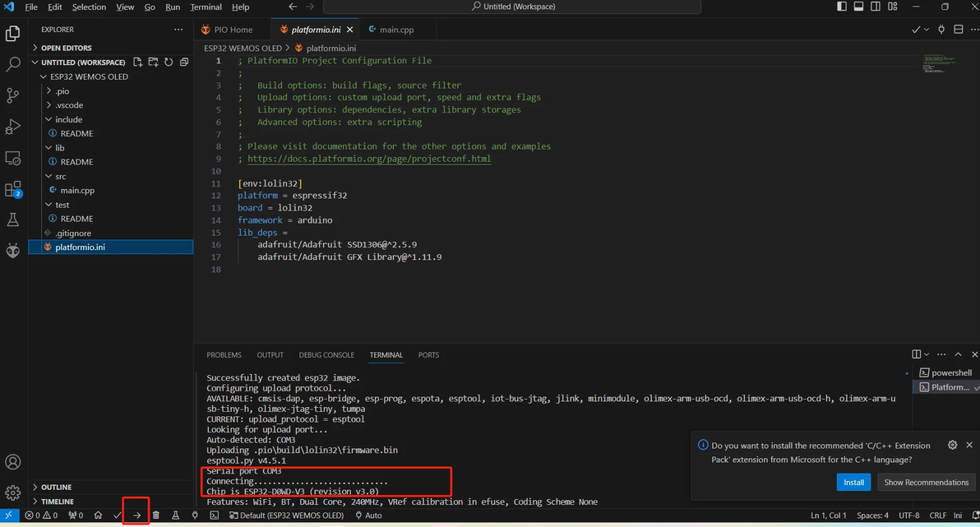Click New File icon in workspace header
Viewport: 980px width, 527px height.
click(x=137, y=62)
